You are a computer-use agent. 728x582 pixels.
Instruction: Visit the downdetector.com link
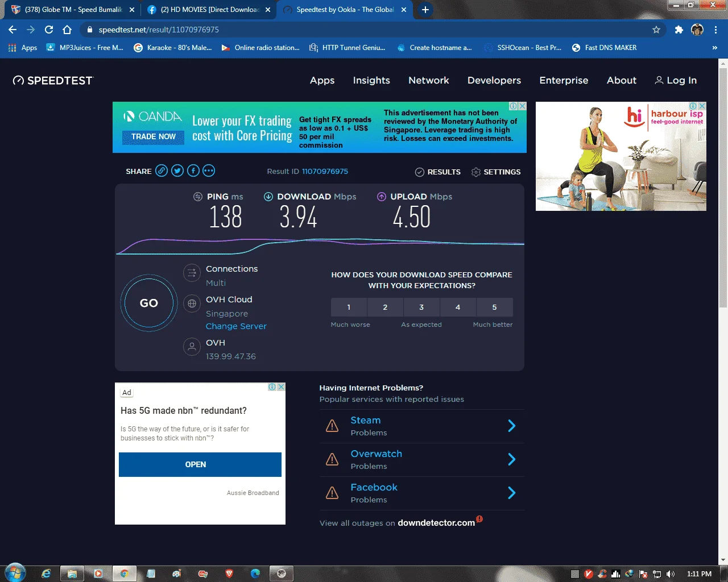pyautogui.click(x=436, y=523)
